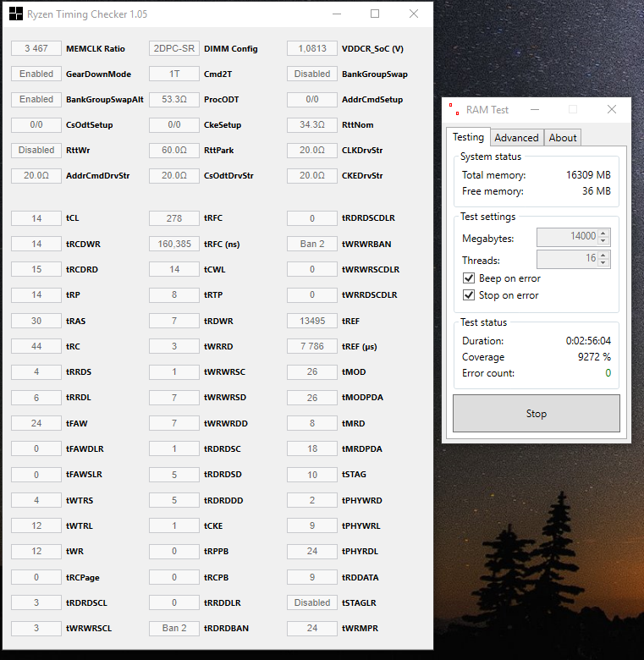Click the RAM Test app icon
Screen dimensions: 644x660
point(454,109)
